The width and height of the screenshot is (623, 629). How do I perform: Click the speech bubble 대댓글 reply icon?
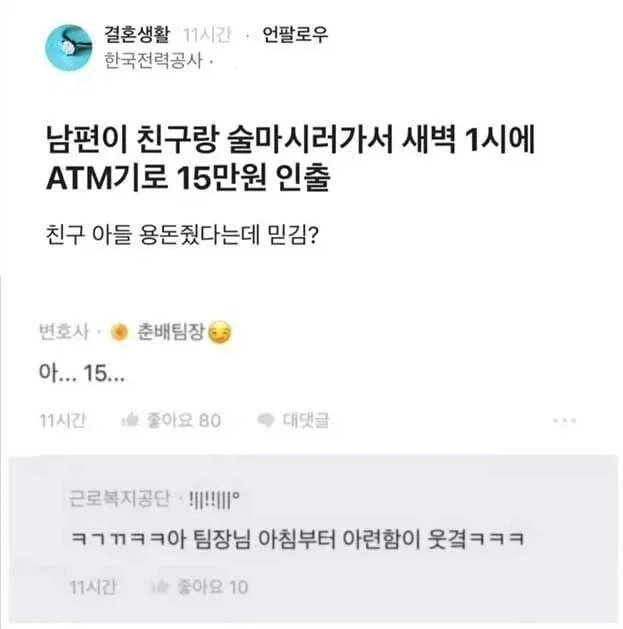[x=266, y=420]
